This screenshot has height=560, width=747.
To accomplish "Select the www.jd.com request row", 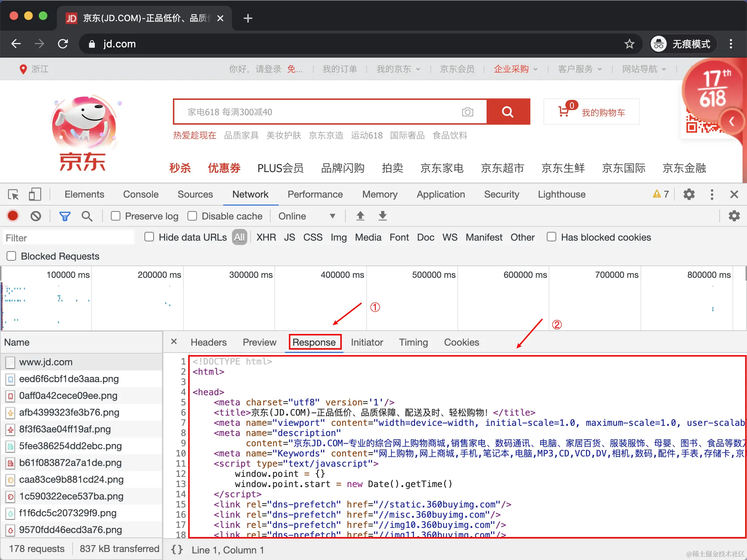I will 46,362.
